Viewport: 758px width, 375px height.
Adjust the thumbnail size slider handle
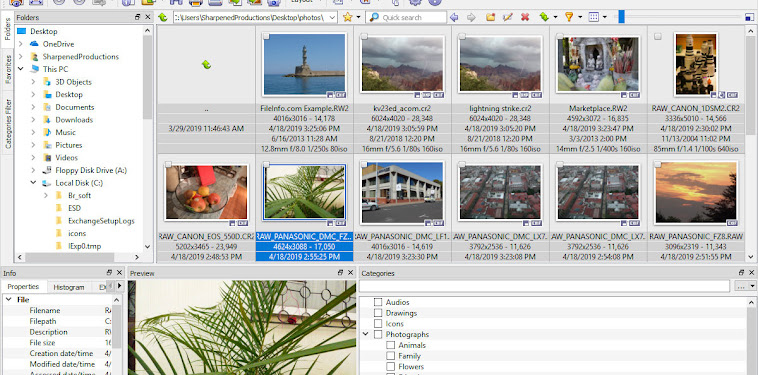tap(621, 17)
